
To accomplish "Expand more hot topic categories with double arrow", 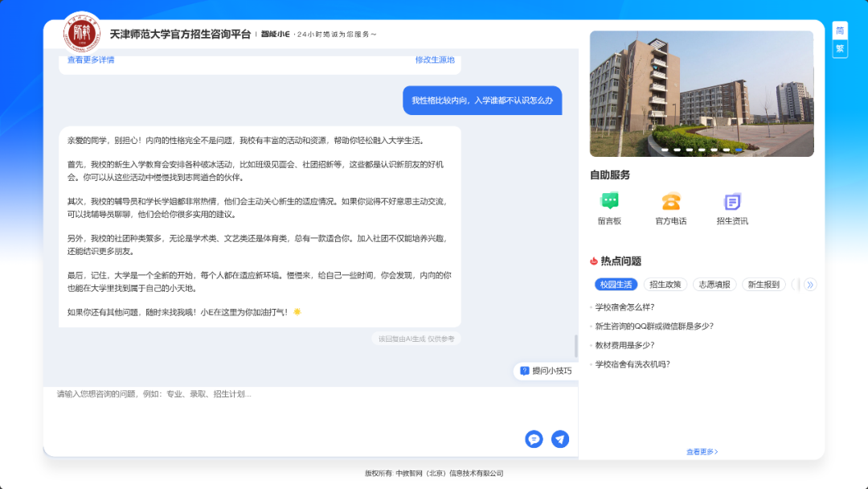I will [809, 285].
